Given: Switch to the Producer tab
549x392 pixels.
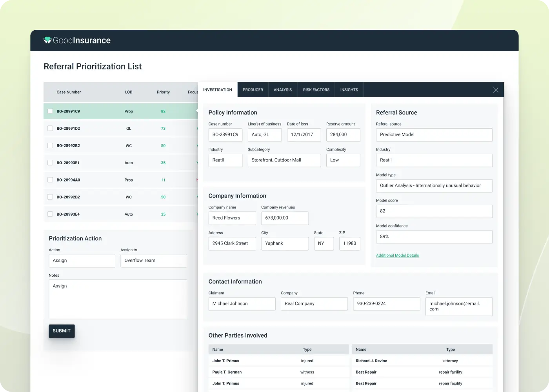Looking at the screenshot, I should 253,90.
